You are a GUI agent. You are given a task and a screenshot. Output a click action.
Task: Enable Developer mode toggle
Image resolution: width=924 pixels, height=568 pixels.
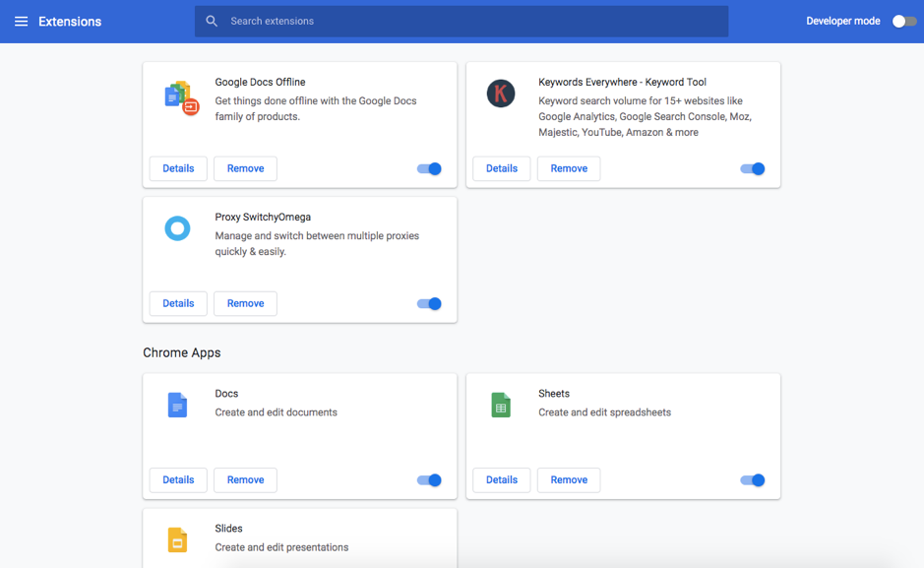903,22
